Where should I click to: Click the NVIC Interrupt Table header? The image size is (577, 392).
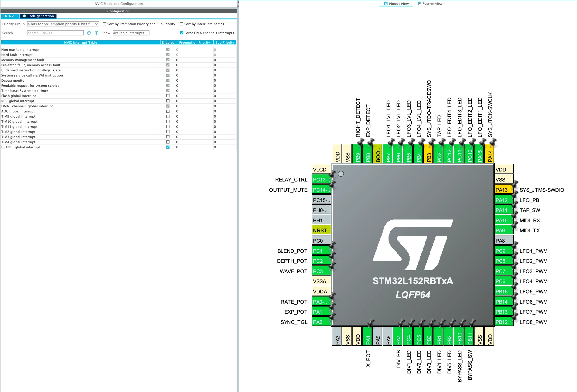click(81, 42)
